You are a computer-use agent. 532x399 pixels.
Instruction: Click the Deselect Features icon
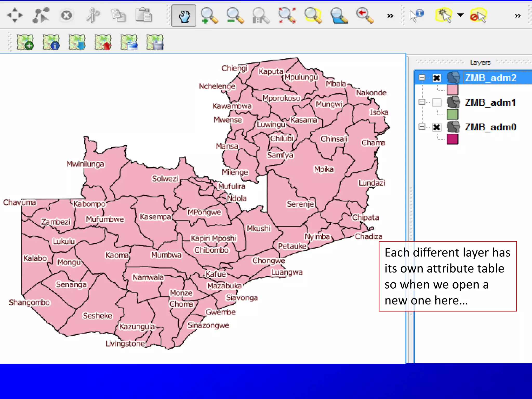[478, 16]
